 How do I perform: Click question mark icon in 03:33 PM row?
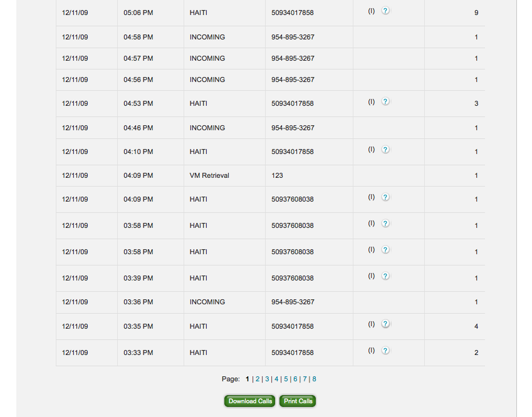pyautogui.click(x=385, y=351)
